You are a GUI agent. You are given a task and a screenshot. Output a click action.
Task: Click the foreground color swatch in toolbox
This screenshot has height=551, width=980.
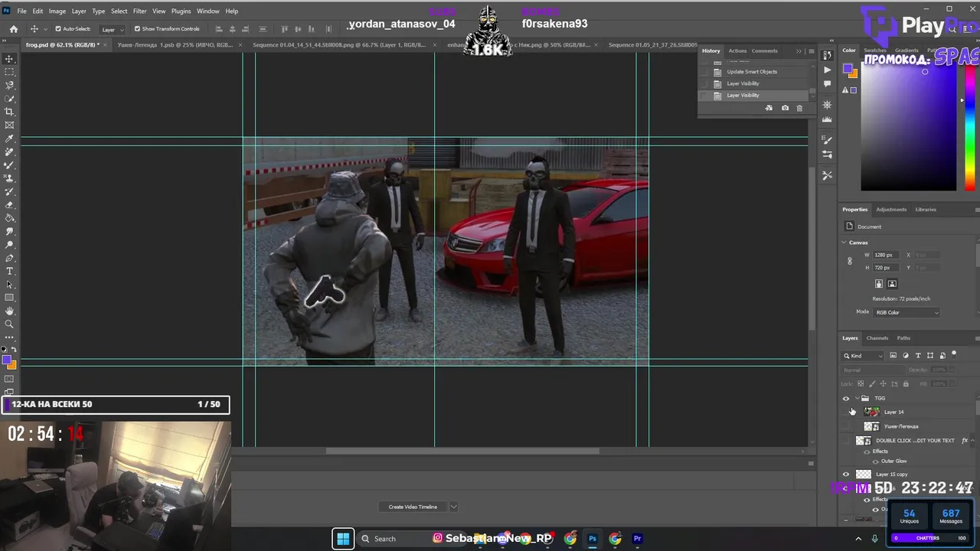point(6,360)
